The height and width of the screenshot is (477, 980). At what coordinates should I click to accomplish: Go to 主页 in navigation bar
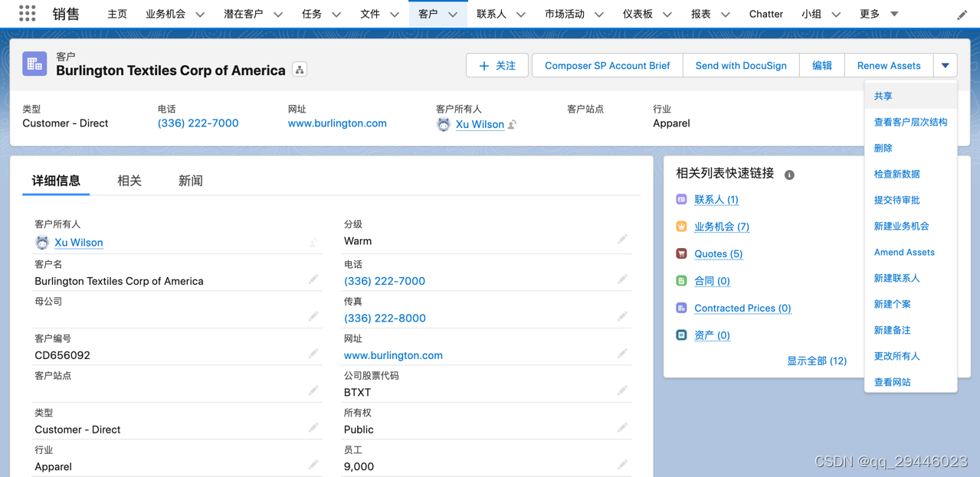coord(117,14)
